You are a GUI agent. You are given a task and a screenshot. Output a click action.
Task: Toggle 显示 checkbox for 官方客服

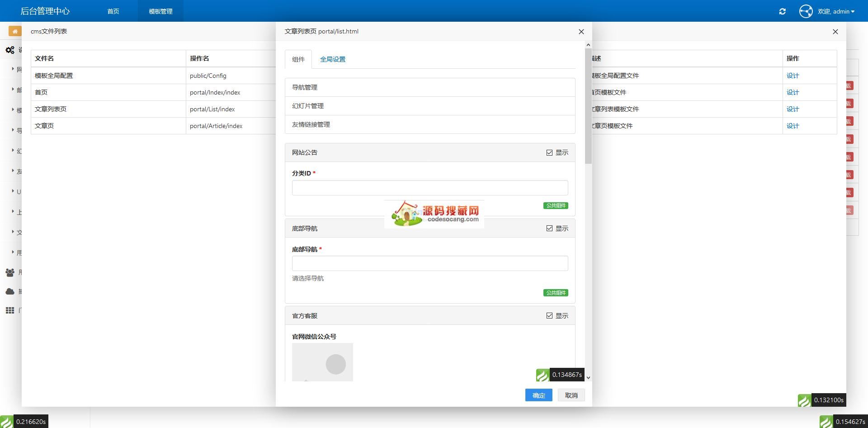549,316
